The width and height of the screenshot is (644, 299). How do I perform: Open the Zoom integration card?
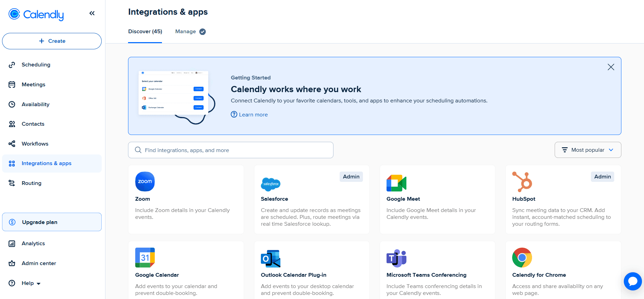click(186, 200)
